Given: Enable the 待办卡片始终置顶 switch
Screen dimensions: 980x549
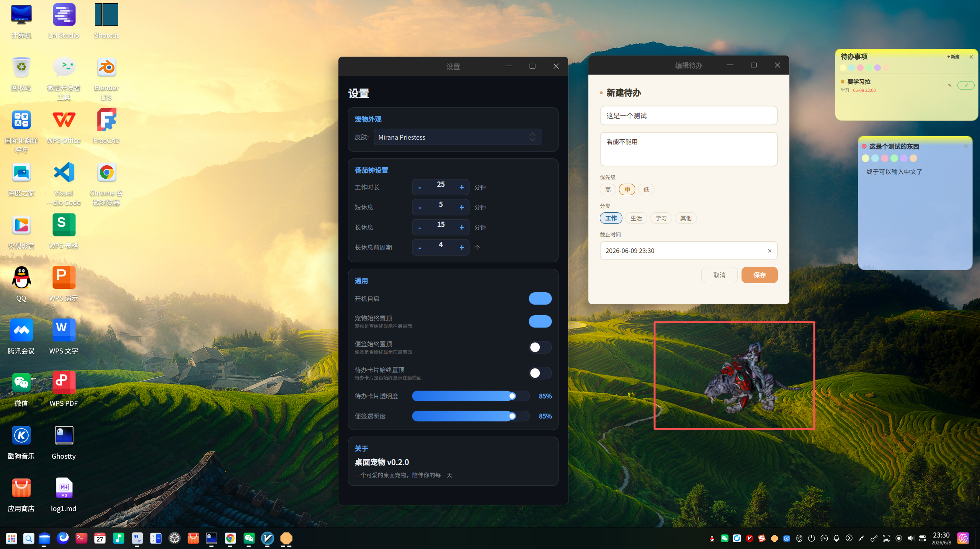Looking at the screenshot, I should [540, 373].
